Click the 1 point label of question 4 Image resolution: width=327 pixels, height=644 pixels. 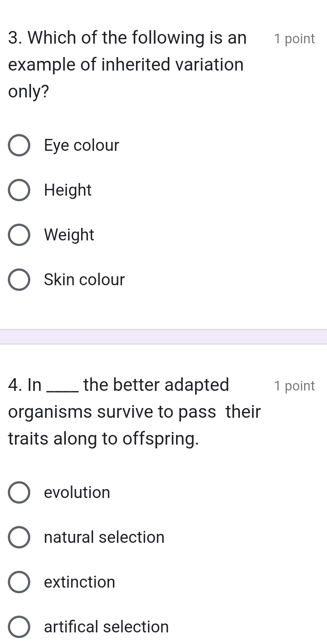pos(294,386)
